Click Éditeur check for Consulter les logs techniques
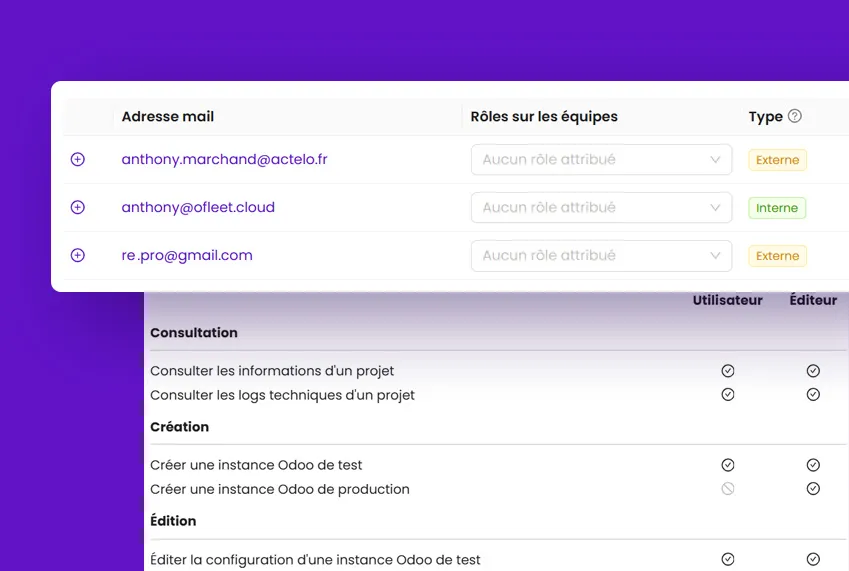This screenshot has width=849, height=571. (813, 395)
